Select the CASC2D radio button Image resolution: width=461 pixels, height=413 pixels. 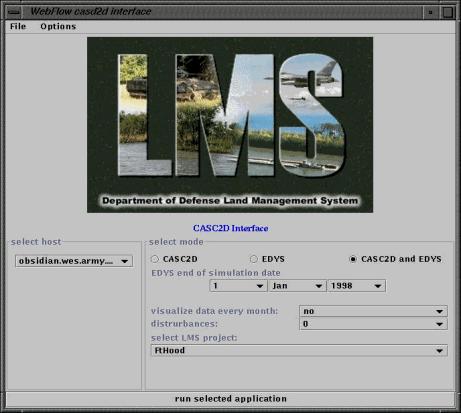pyautogui.click(x=155, y=259)
